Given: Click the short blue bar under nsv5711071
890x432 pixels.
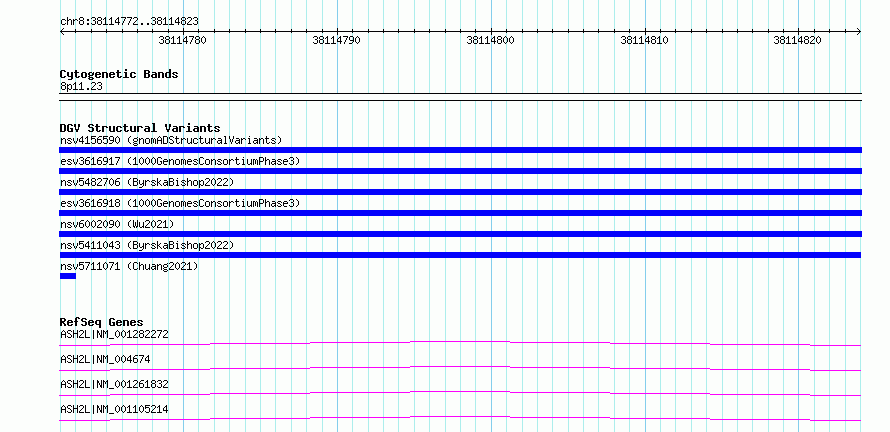Looking at the screenshot, I should click(x=68, y=276).
